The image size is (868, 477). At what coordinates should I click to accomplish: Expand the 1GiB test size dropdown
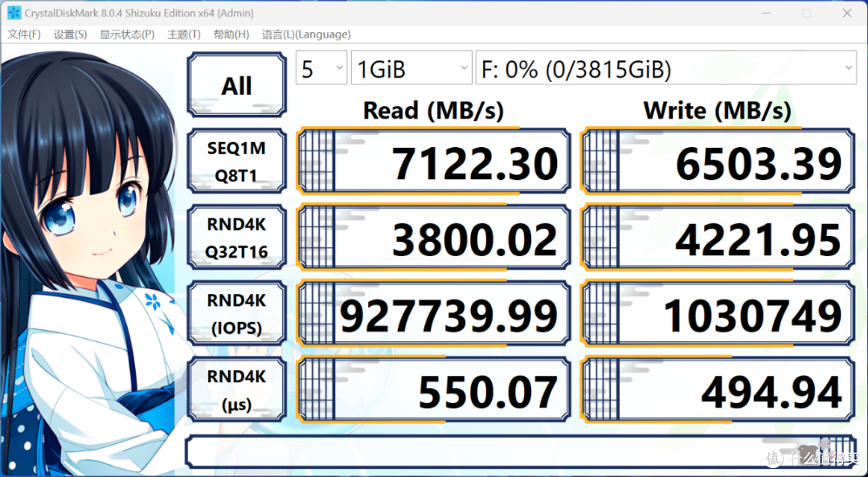pos(411,69)
